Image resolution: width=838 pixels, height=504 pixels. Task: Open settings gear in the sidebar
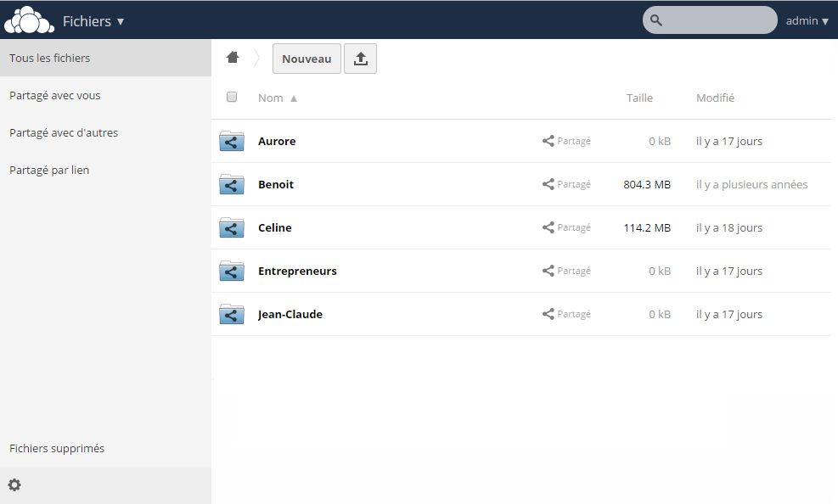click(x=14, y=484)
